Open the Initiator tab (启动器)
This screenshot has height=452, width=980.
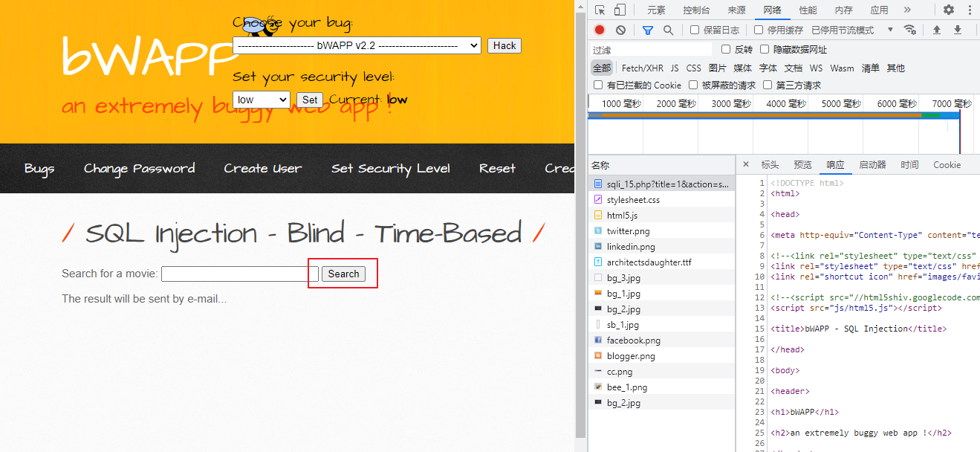[872, 165]
